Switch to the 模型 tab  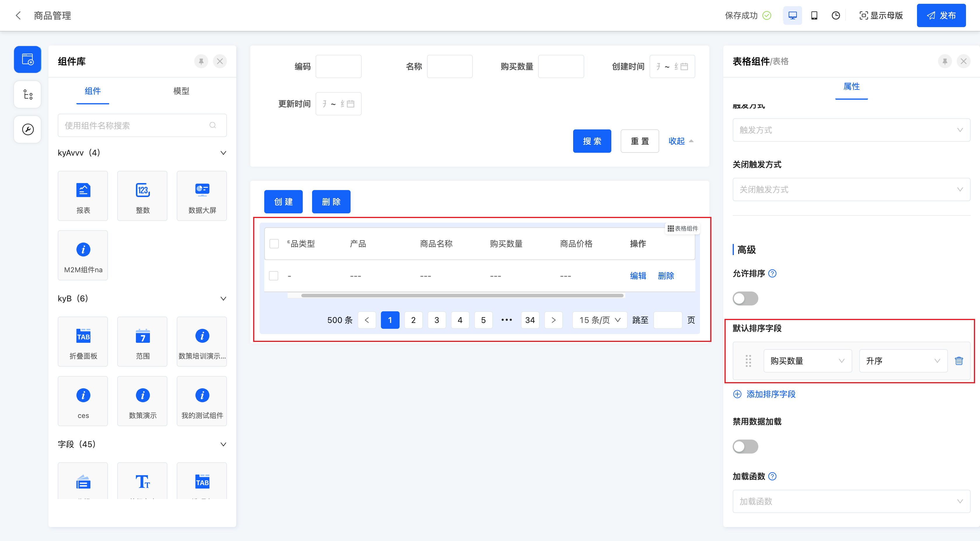[x=181, y=91]
